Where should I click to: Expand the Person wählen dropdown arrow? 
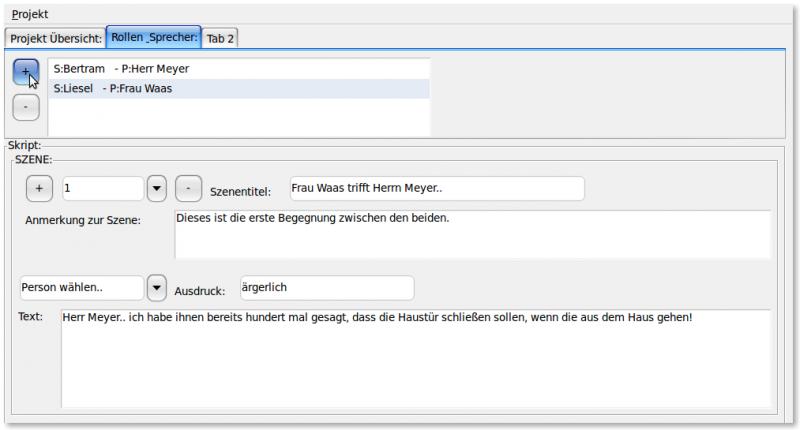point(157,288)
